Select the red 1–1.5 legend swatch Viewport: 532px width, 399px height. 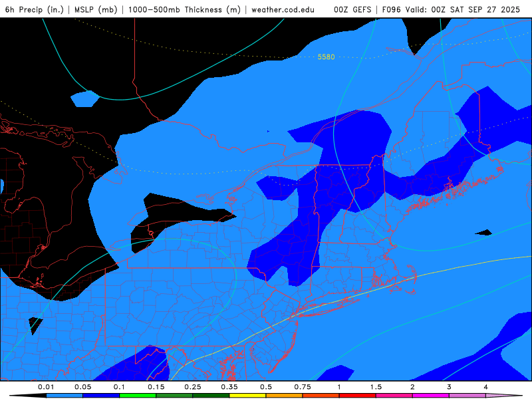pyautogui.click(x=358, y=396)
